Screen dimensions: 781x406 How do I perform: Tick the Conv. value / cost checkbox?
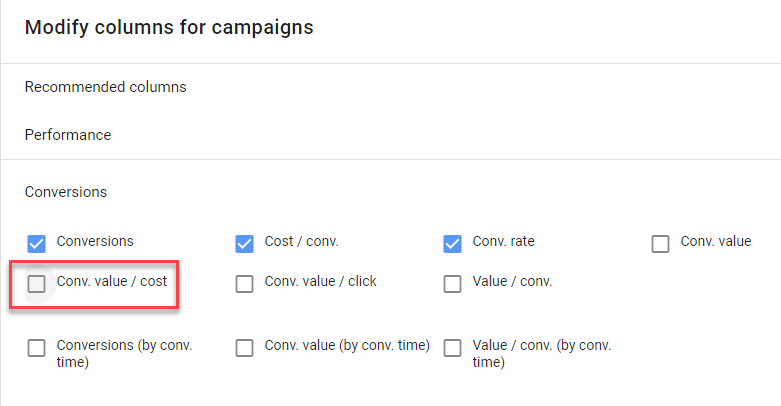click(37, 284)
